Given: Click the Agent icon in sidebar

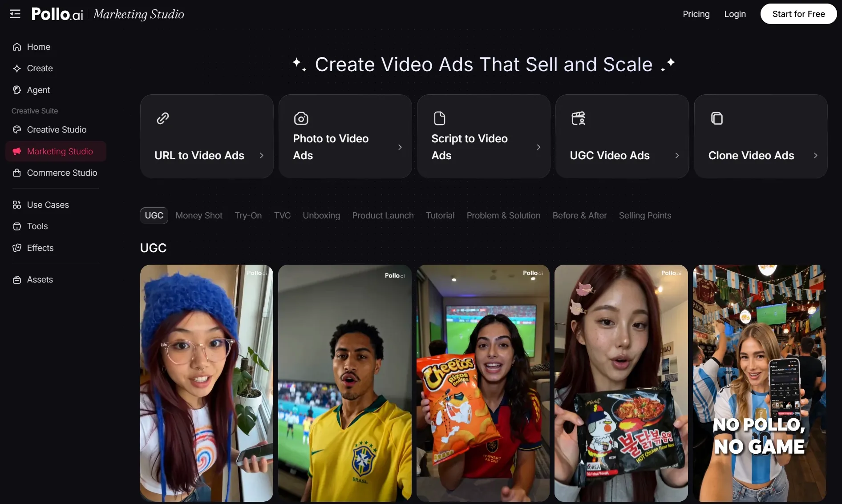Looking at the screenshot, I should 17,90.
